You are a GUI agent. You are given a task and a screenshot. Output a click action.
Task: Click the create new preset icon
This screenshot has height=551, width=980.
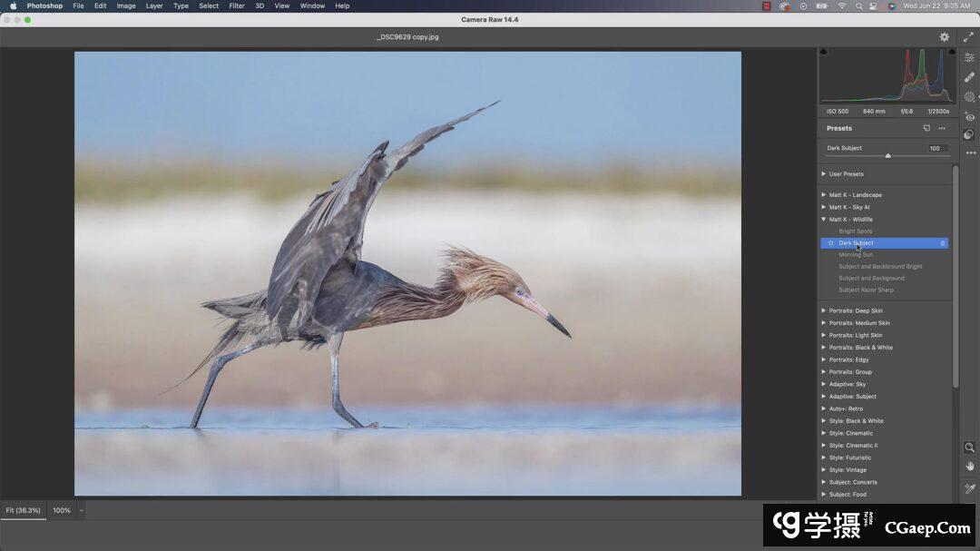pos(926,128)
